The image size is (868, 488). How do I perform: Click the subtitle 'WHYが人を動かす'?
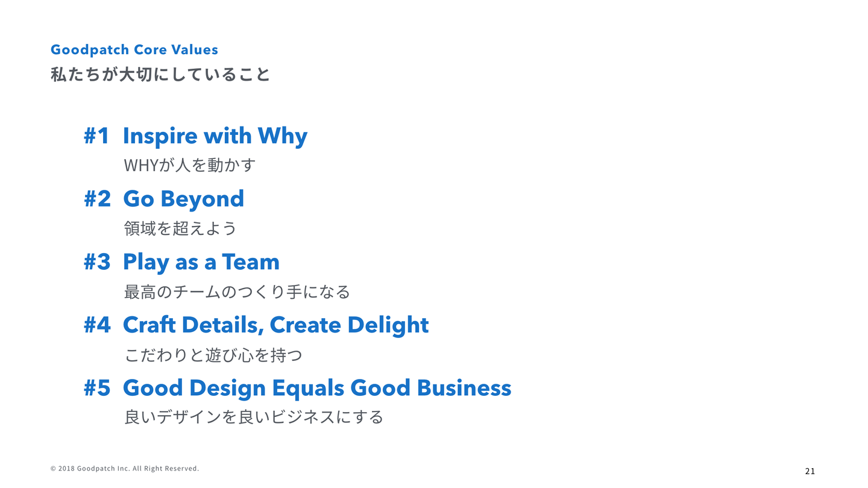[189, 165]
